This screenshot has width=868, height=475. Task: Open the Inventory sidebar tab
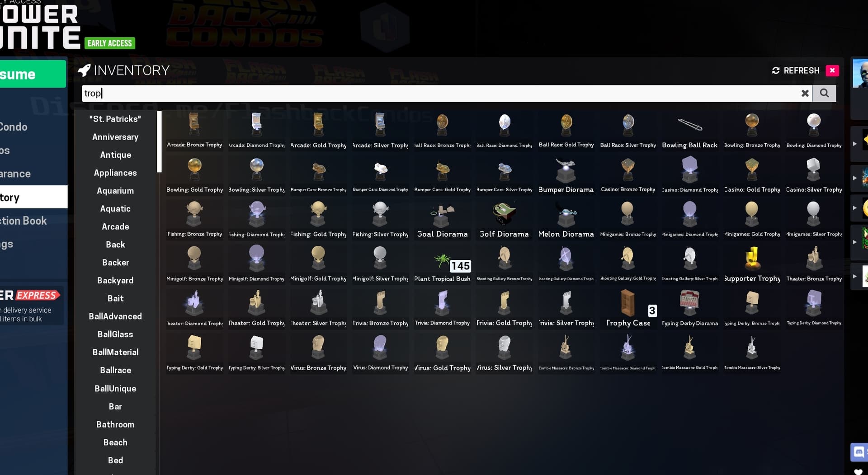[x=33, y=197]
